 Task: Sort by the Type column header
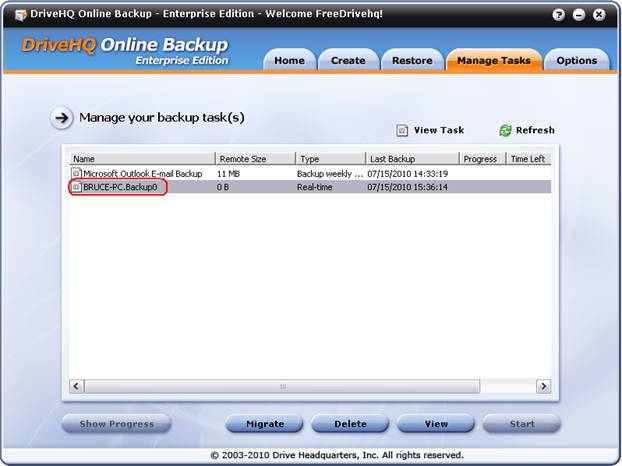pos(330,159)
